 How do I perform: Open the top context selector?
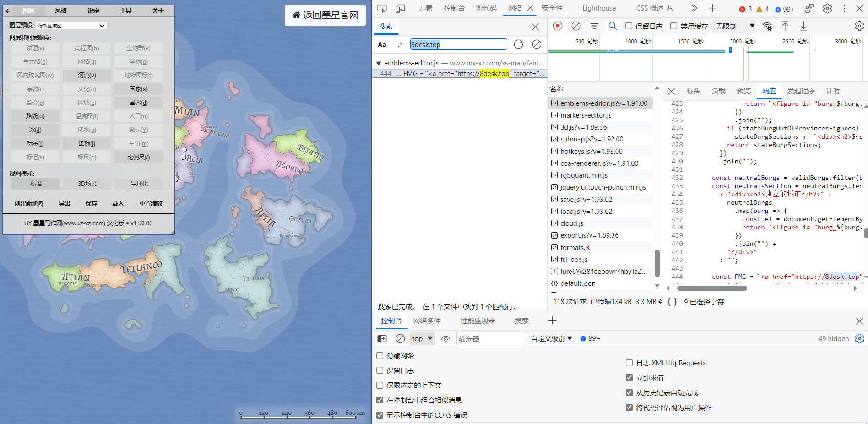pos(422,339)
